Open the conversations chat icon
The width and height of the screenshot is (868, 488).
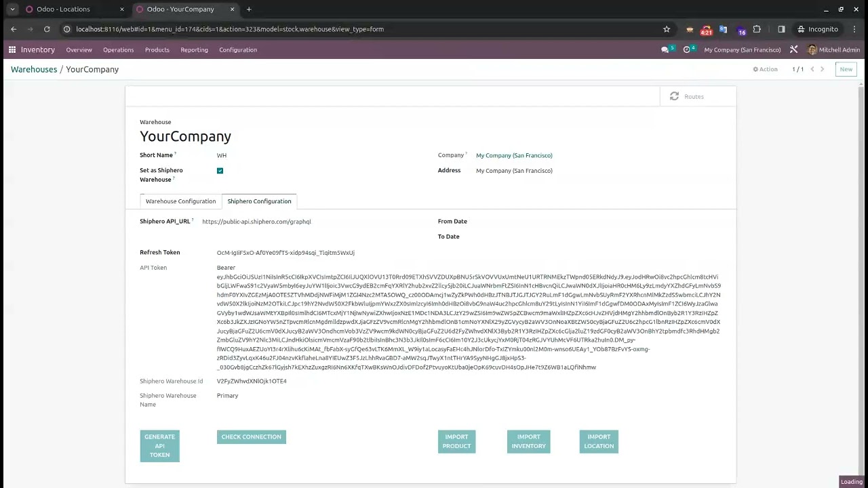point(665,49)
